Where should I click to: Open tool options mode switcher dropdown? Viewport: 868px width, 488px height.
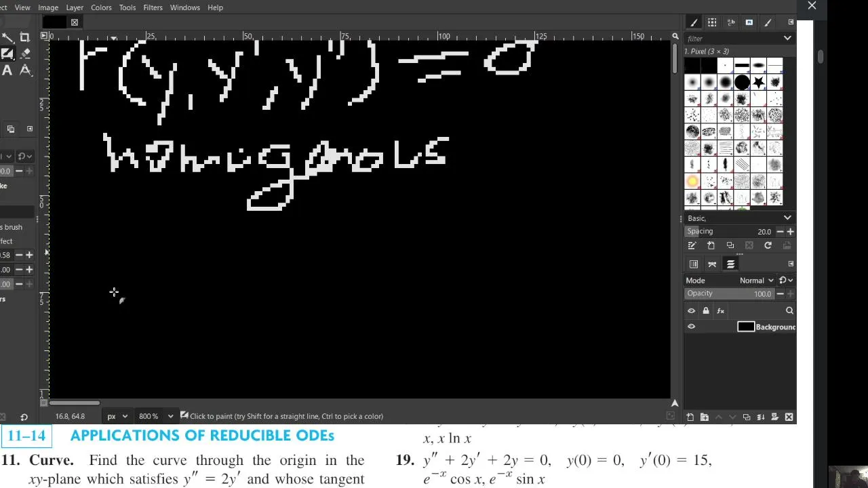25,157
